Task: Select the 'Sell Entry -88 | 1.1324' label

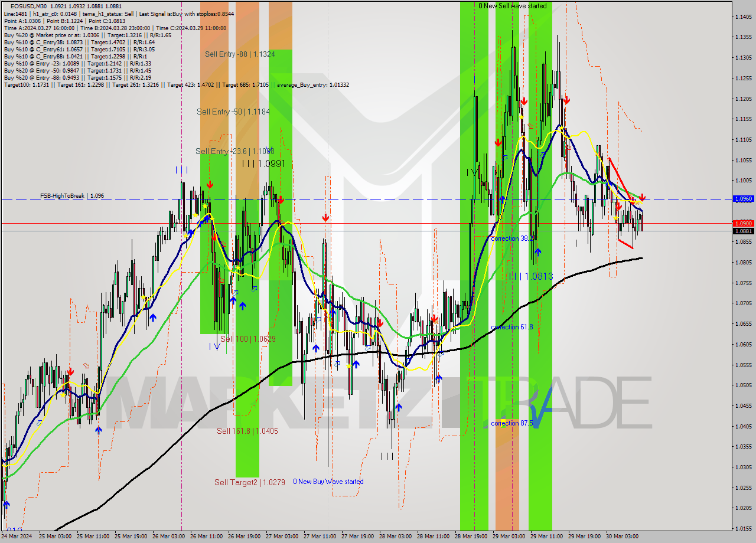Action: coord(240,54)
